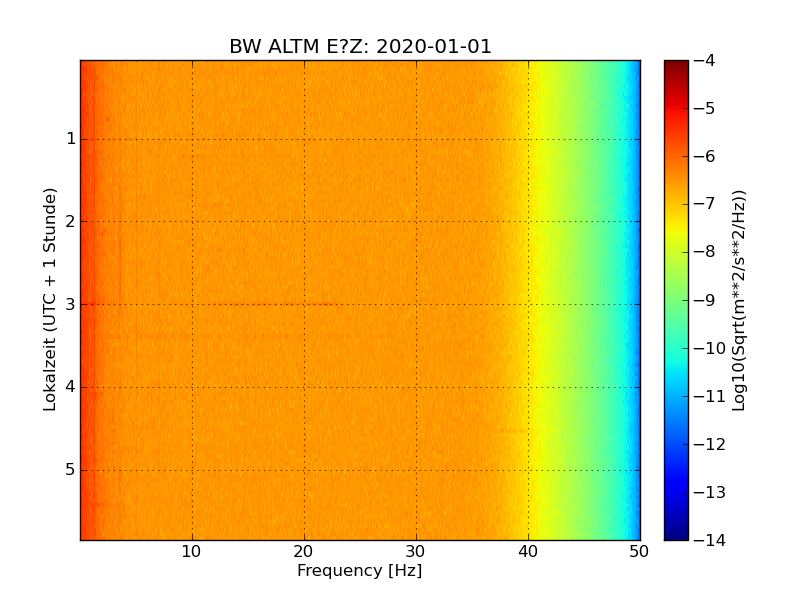Click colorbar tick label '−9'
Screen dimensions: 800x600
[705, 300]
